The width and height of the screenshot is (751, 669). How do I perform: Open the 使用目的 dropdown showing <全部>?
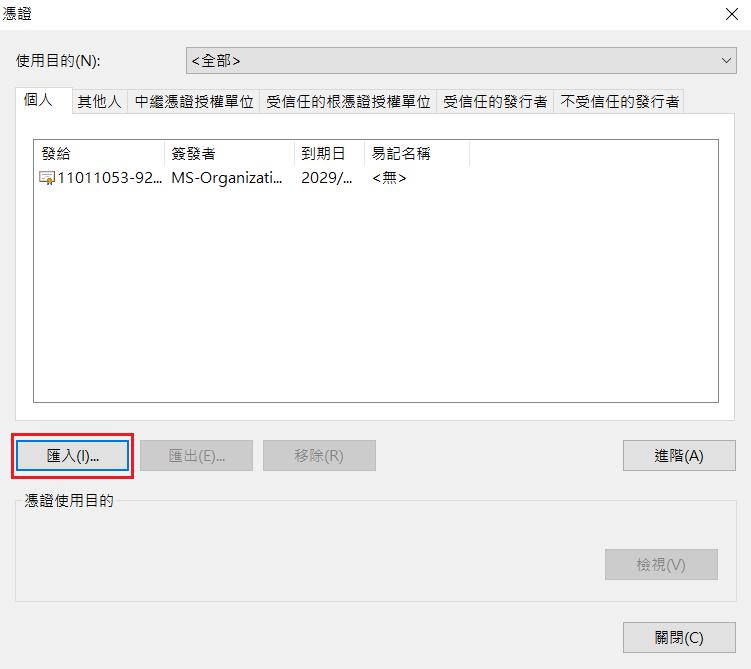tap(461, 61)
